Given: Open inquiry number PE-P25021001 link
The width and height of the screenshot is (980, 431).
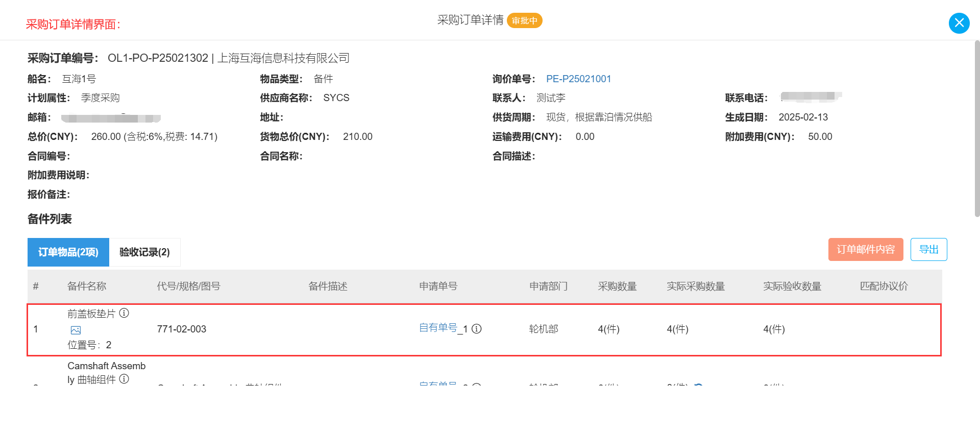Looking at the screenshot, I should 578,79.
